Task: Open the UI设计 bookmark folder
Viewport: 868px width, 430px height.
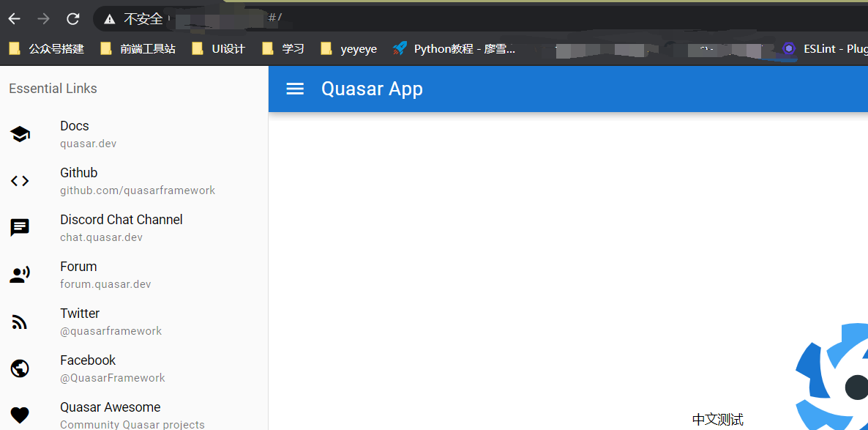Action: (218, 49)
